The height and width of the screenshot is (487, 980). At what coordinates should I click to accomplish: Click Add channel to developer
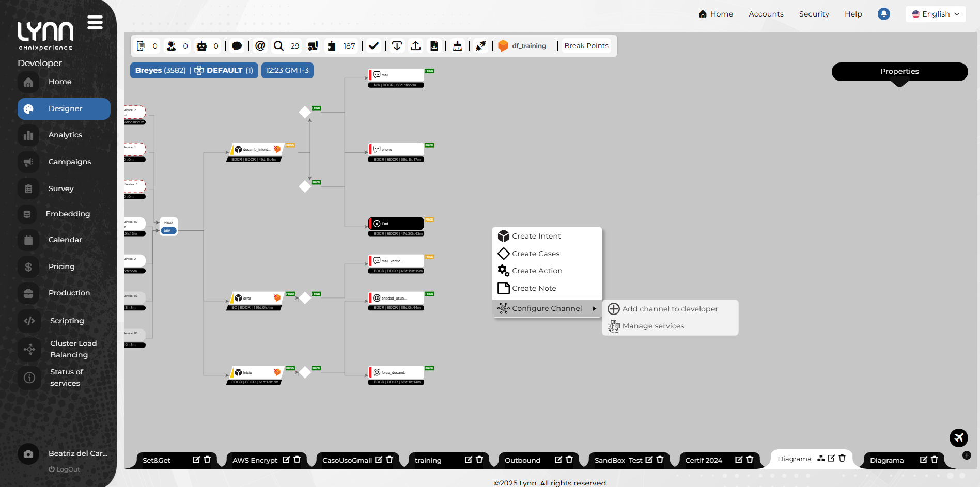[670, 309]
